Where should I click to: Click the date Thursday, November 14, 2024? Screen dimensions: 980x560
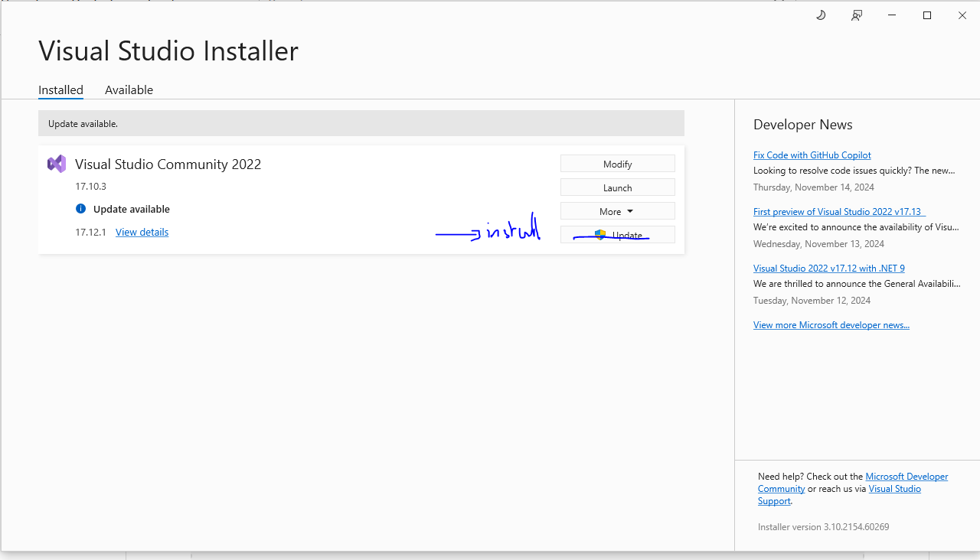814,187
